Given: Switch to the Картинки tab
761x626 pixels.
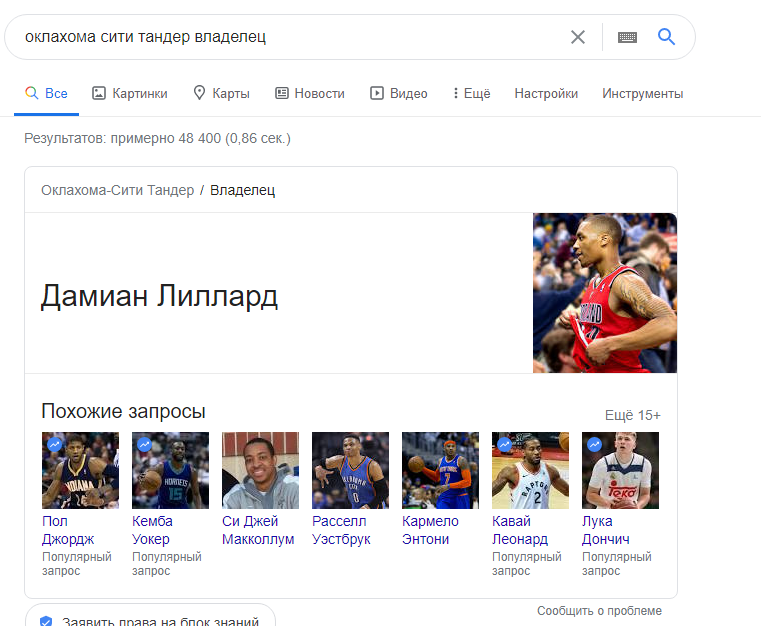Looking at the screenshot, I should (130, 93).
